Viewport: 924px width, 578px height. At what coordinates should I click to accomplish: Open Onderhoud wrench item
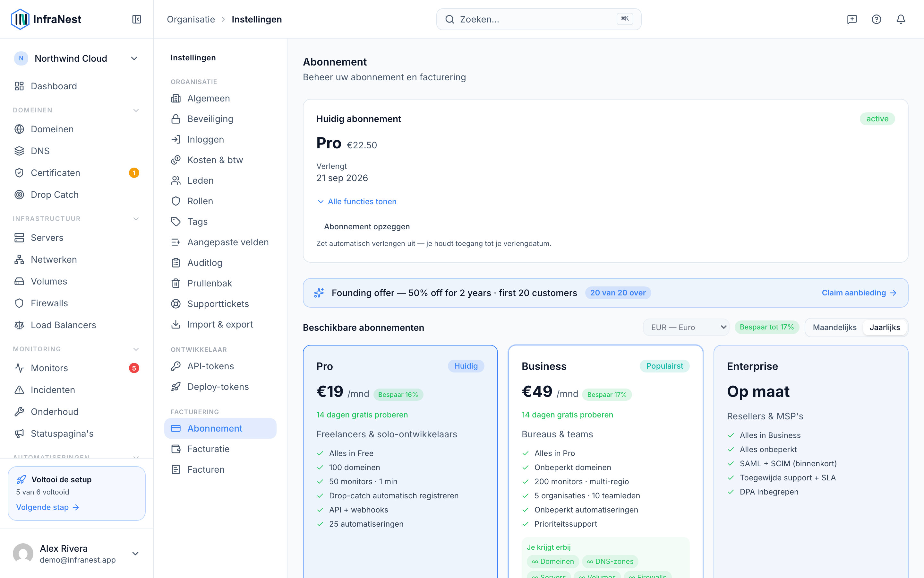[x=76, y=412]
